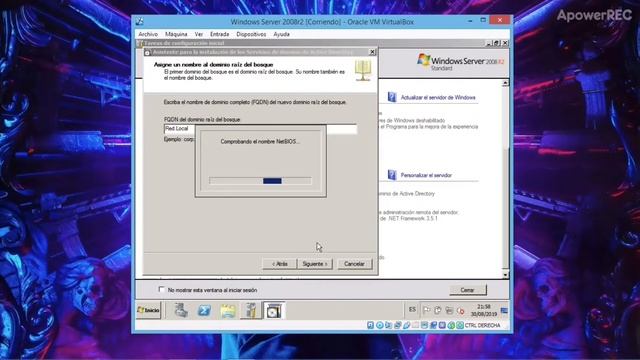
Task: Click VirtualBox USB status icon
Action: (x=407, y=325)
